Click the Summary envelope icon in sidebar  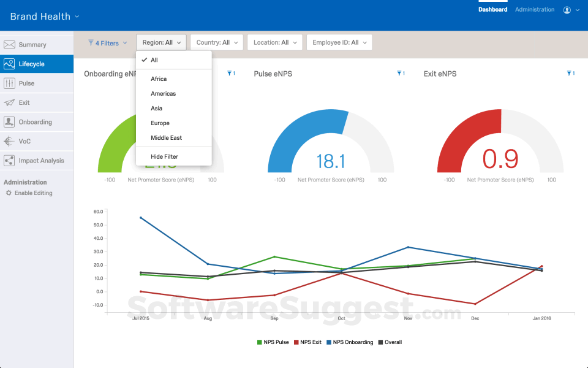click(x=9, y=45)
